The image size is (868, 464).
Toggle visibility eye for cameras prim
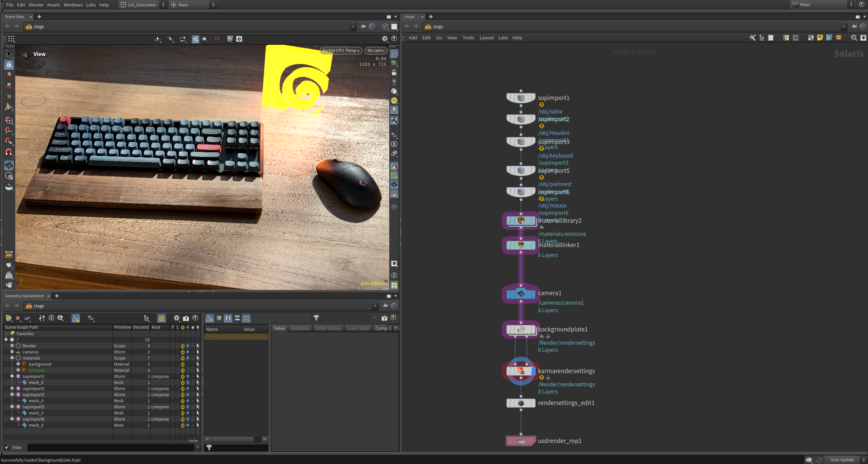(x=188, y=352)
